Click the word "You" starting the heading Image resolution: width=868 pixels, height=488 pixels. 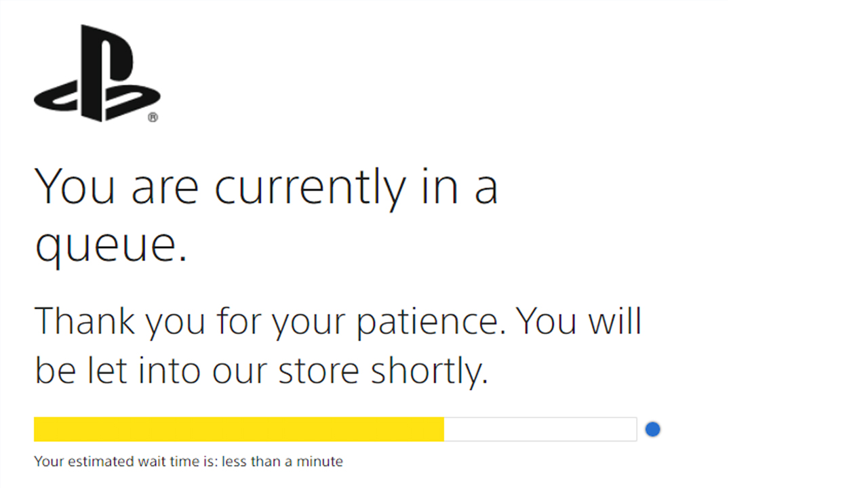tap(76, 186)
